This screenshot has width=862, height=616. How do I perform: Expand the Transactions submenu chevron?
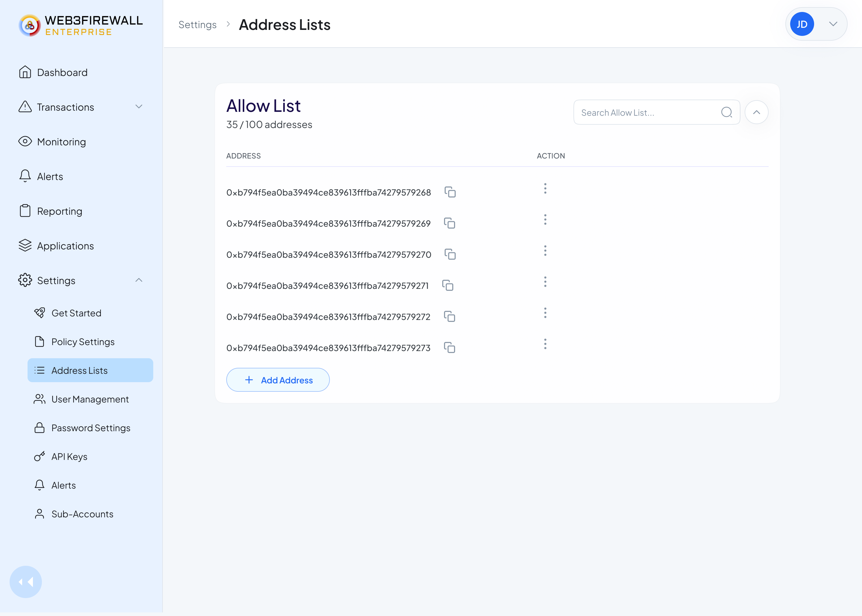[x=139, y=107]
